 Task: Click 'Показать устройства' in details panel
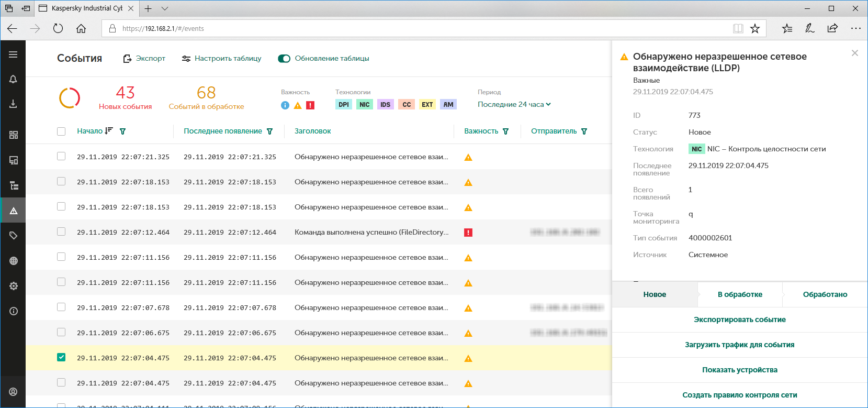(x=739, y=370)
